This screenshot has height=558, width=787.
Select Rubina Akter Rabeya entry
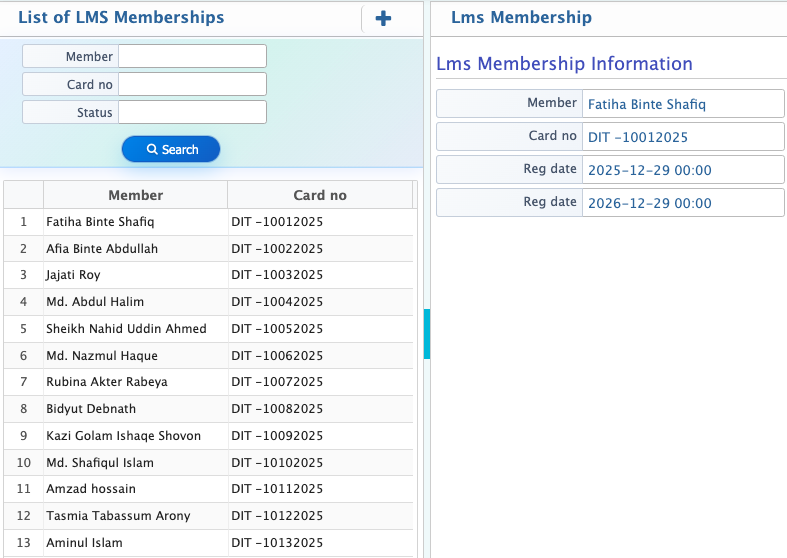(107, 382)
